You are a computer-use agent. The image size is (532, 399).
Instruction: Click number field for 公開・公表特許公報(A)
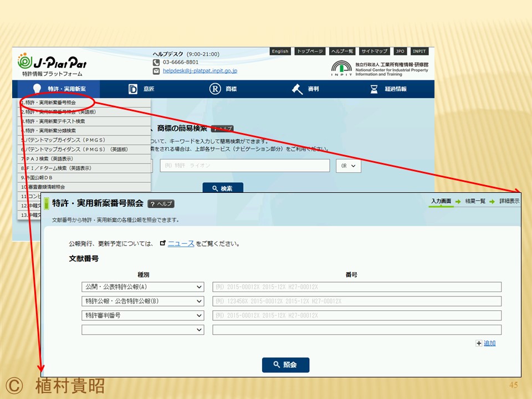[357, 287]
